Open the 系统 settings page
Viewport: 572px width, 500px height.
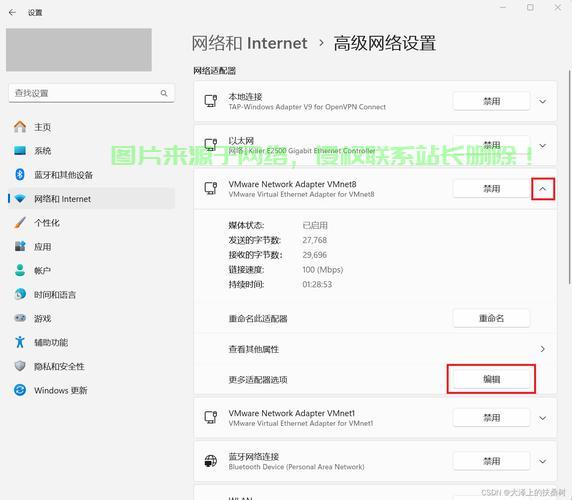91,151
